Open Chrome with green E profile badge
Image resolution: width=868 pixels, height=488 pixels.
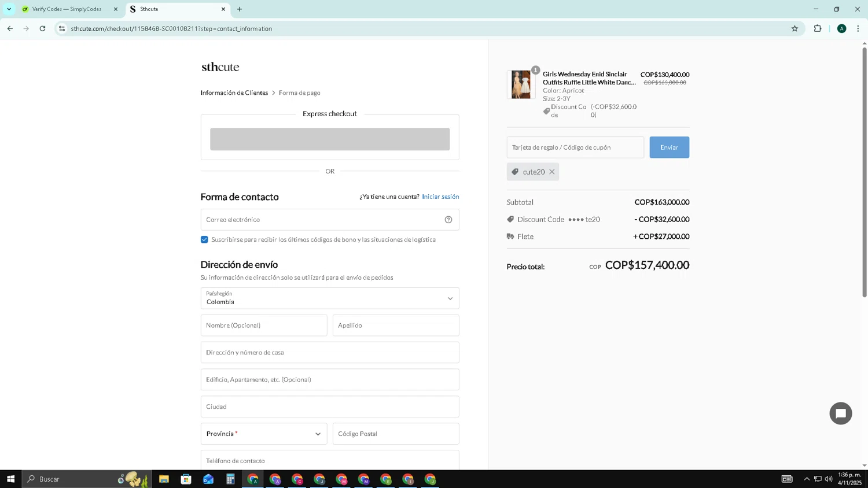click(386, 479)
